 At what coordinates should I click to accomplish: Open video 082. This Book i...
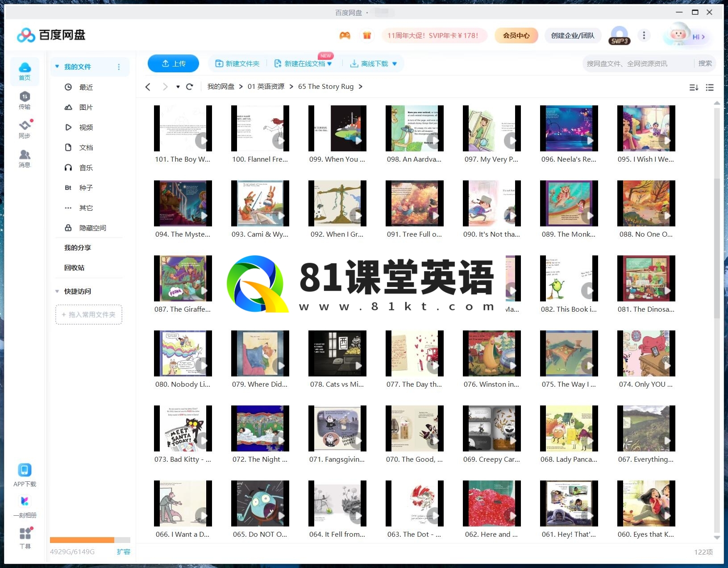point(569,279)
